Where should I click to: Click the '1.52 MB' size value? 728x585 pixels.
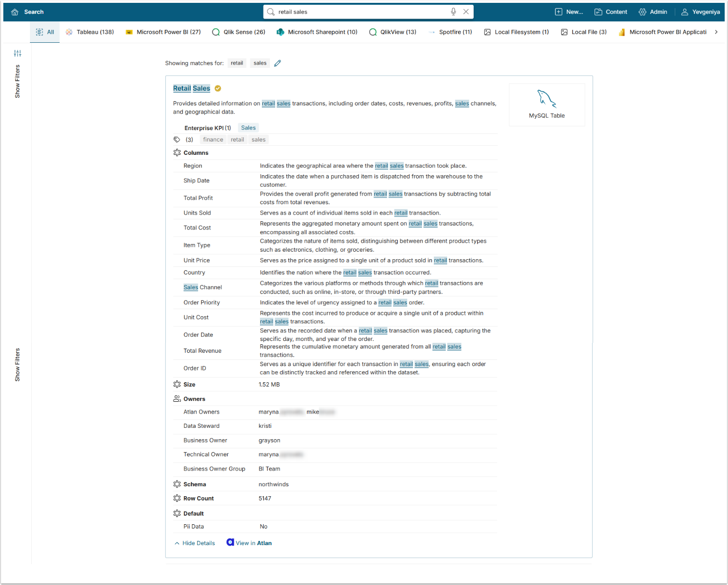[x=269, y=385]
